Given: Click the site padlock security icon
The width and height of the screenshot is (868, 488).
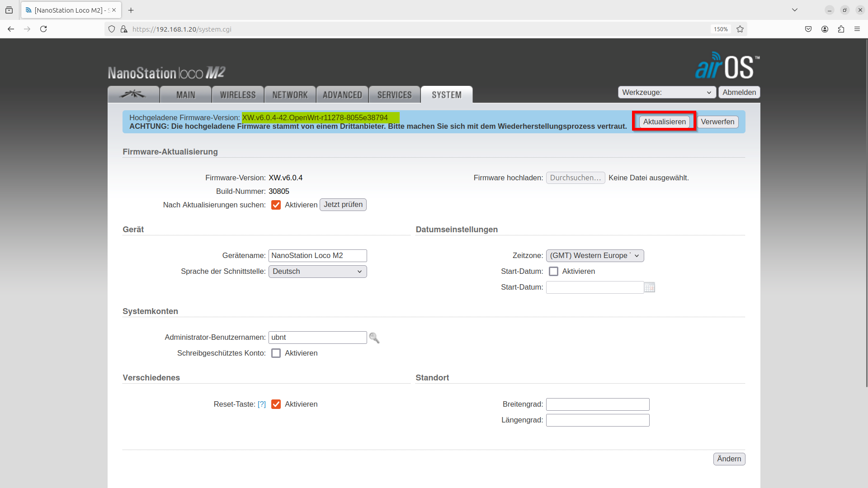Looking at the screenshot, I should click(x=124, y=29).
